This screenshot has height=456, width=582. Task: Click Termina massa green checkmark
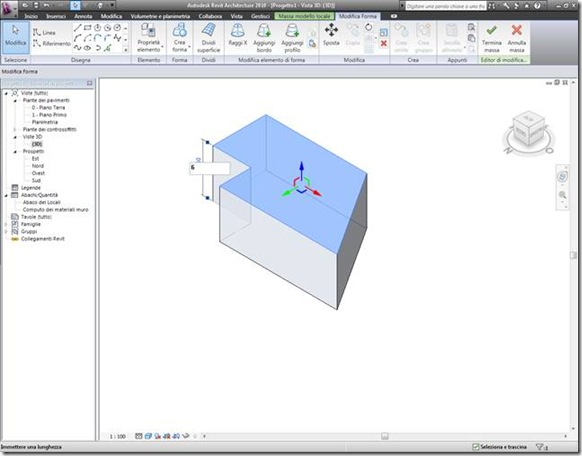[492, 37]
